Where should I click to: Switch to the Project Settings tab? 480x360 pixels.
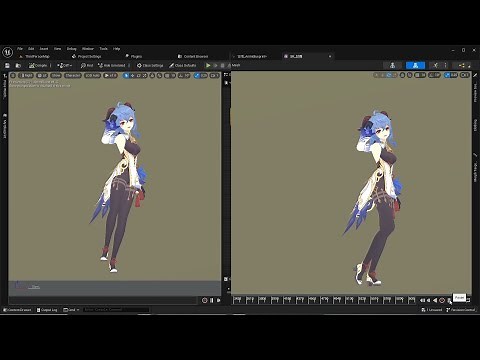[x=86, y=56]
